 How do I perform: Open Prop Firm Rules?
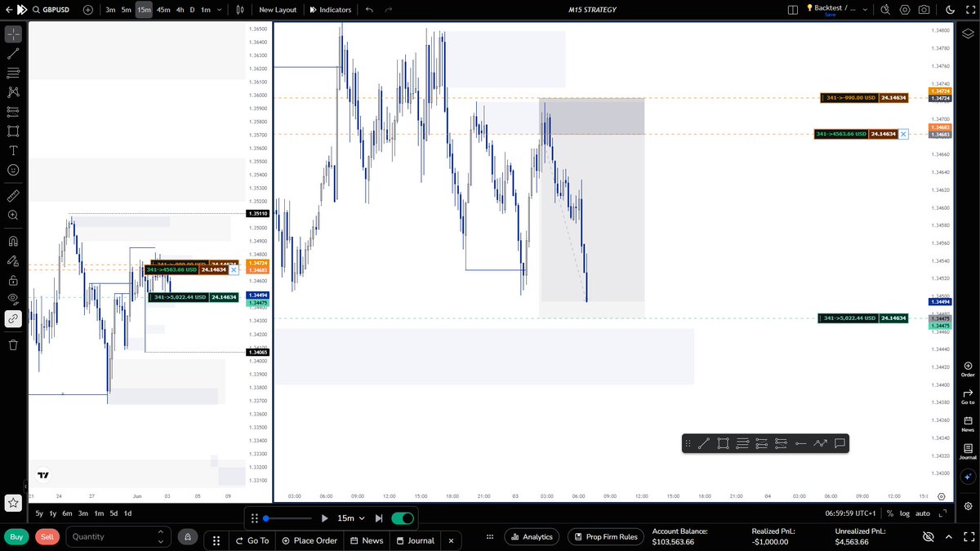pos(605,536)
